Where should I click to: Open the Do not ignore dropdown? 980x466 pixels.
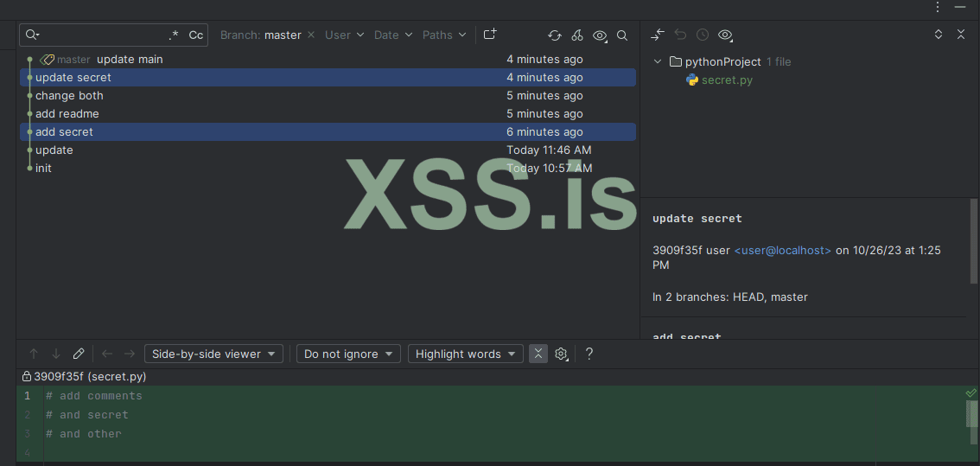coord(348,354)
